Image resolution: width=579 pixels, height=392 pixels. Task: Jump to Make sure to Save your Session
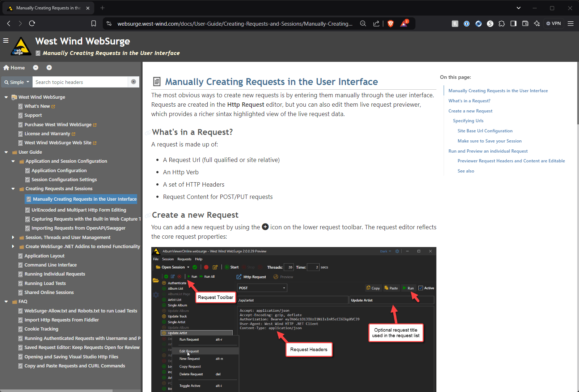(x=490, y=141)
